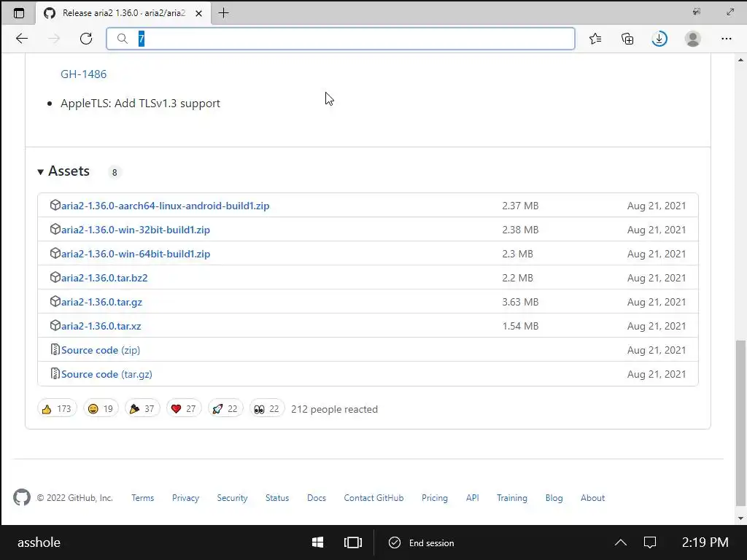Open the Security footer link
The width and height of the screenshot is (747, 560).
[x=232, y=497]
